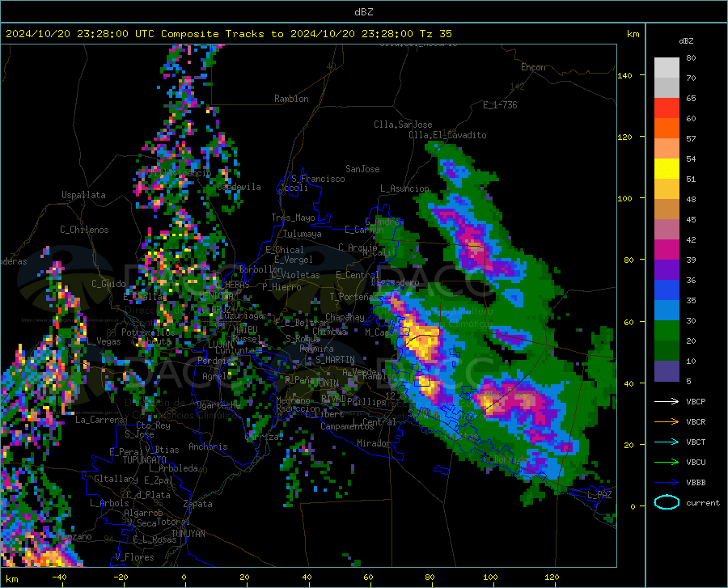Click the L_PAZ place label
This screenshot has height=588, width=728.
(599, 495)
